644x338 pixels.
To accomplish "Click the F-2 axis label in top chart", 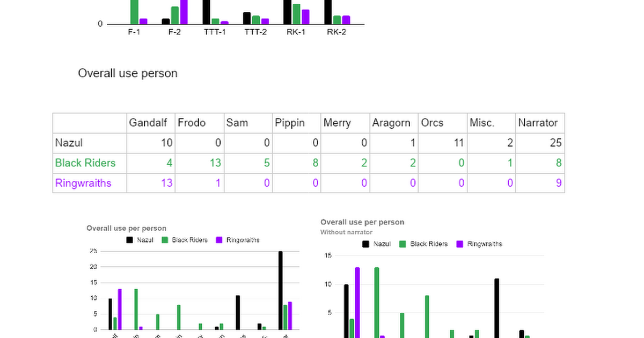I will click(174, 32).
